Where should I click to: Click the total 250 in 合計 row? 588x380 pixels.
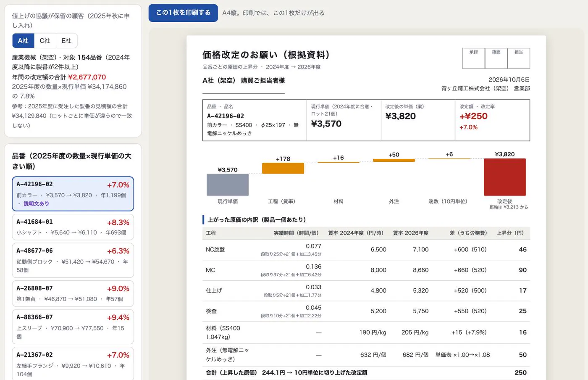[521, 373]
